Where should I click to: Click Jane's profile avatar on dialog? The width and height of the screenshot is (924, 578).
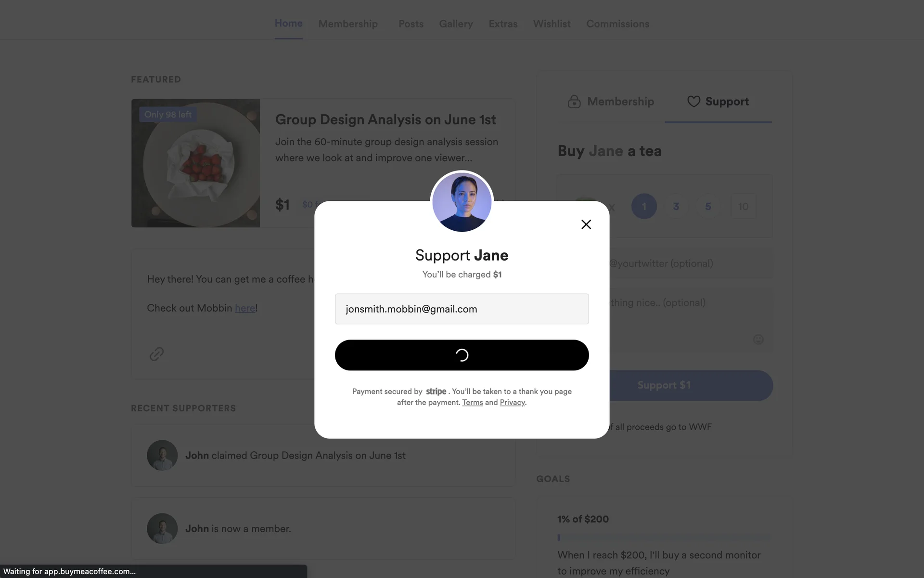pos(462,202)
